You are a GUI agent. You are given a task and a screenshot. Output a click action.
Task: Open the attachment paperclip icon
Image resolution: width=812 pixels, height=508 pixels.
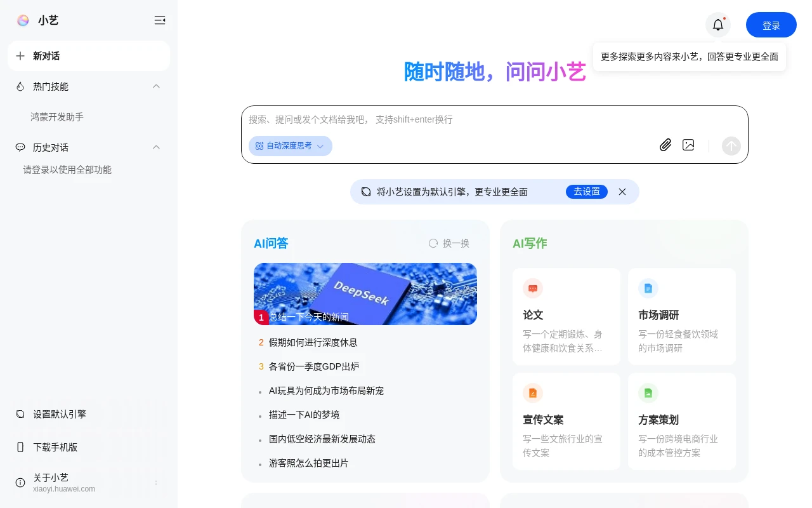[x=665, y=145]
